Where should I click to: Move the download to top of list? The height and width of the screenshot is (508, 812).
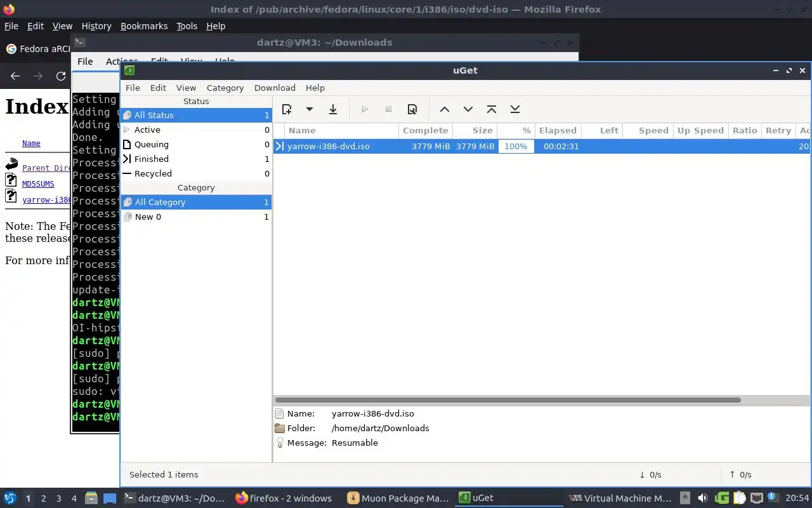point(492,109)
